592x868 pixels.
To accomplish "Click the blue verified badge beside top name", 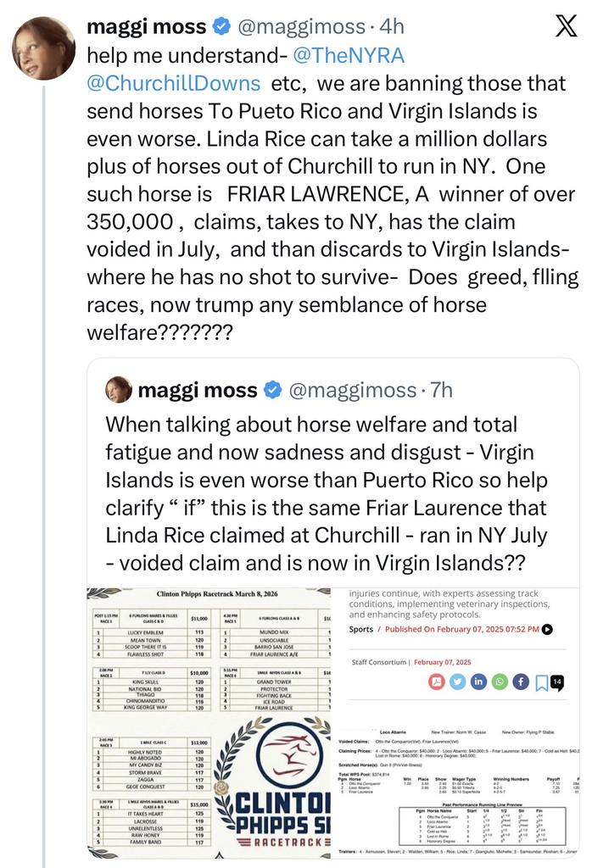I will (220, 27).
